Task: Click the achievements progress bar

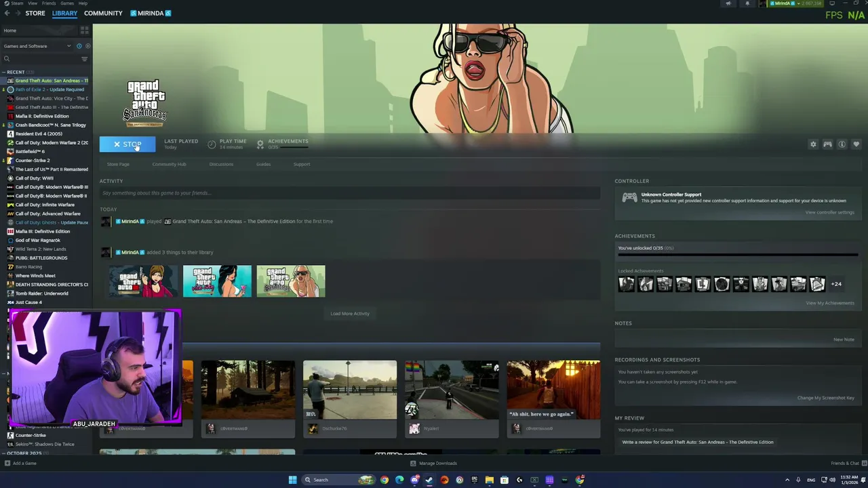Action: pos(738,255)
